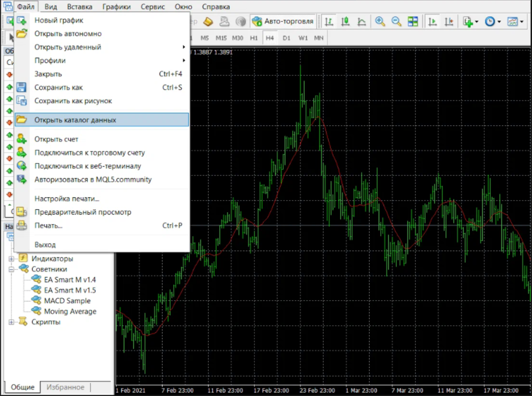The width and height of the screenshot is (532, 396).
Task: Select EA Smart M v1.4 advisor
Action: tap(70, 280)
